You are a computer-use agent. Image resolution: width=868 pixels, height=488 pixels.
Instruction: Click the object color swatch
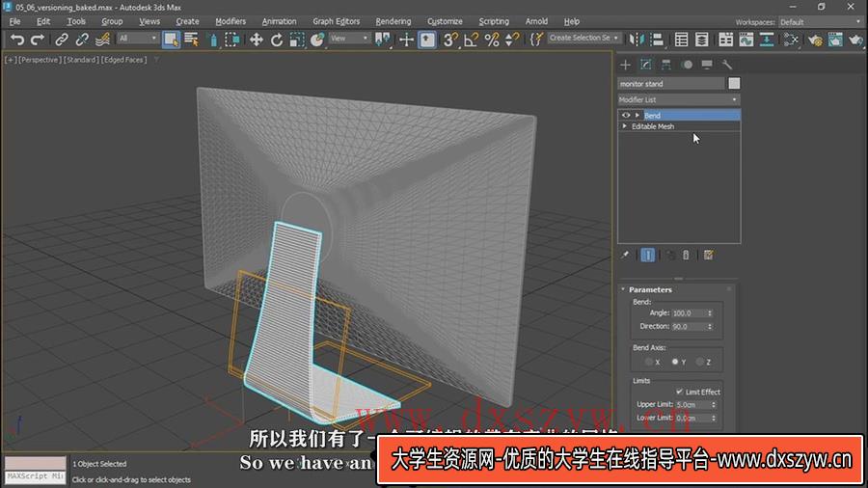click(x=734, y=84)
